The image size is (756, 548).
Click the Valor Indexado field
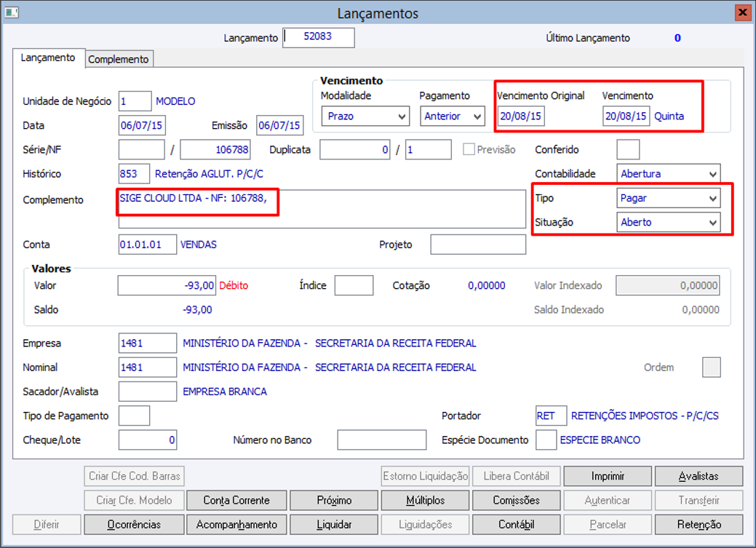[x=668, y=285]
